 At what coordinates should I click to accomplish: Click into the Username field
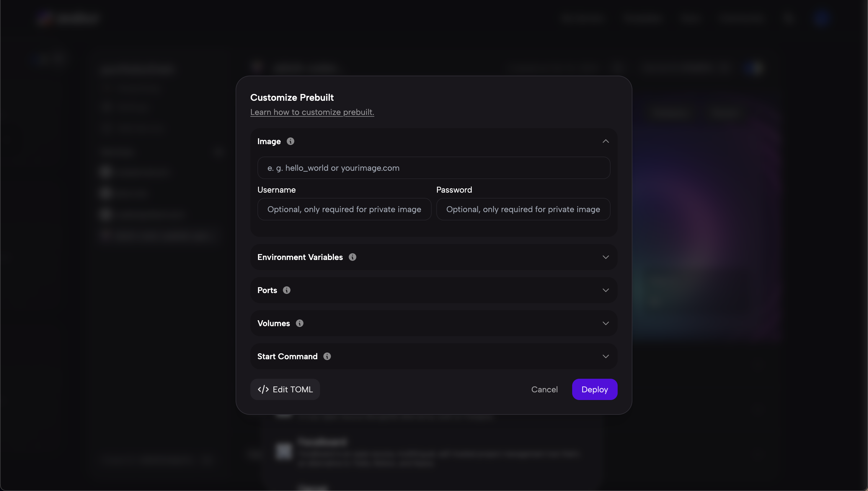tap(344, 209)
